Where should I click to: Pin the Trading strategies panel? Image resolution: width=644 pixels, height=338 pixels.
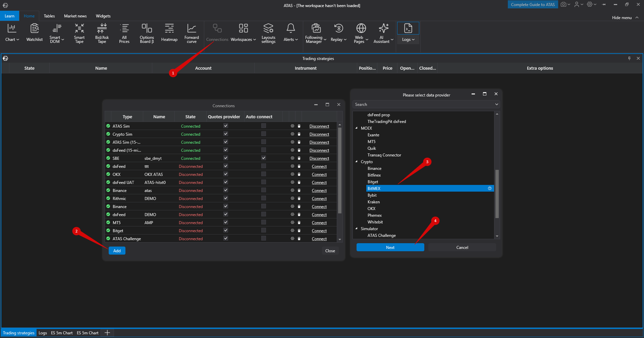pyautogui.click(x=629, y=58)
